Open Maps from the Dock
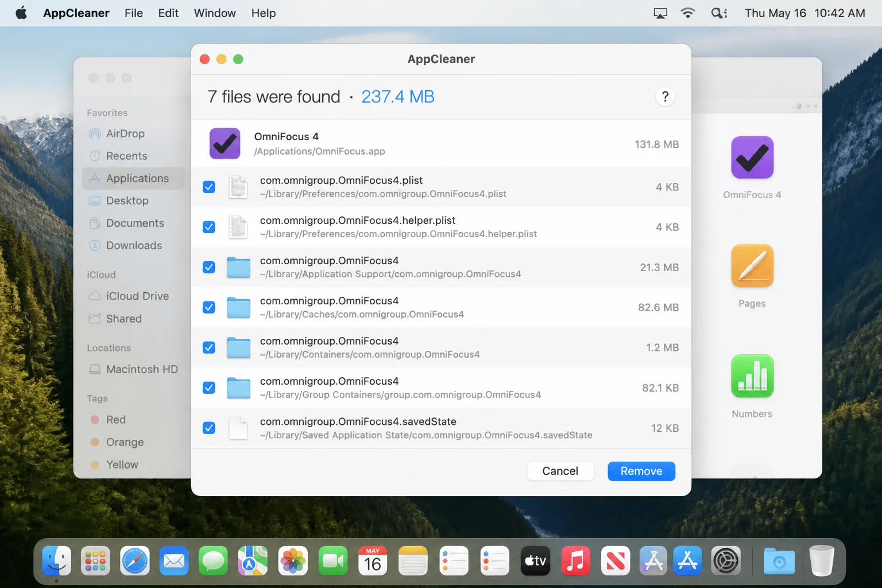Screen dimensions: 882x588 (253, 560)
